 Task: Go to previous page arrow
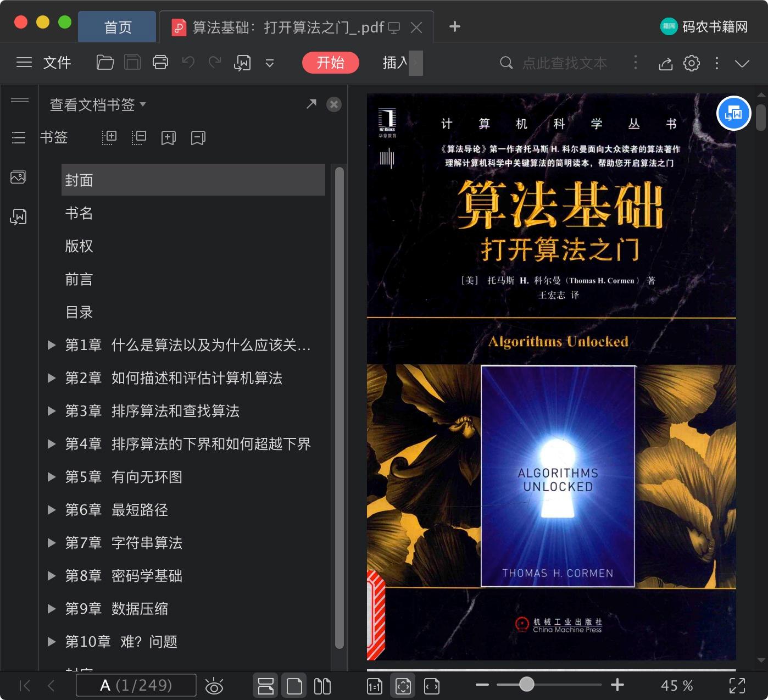point(51,685)
